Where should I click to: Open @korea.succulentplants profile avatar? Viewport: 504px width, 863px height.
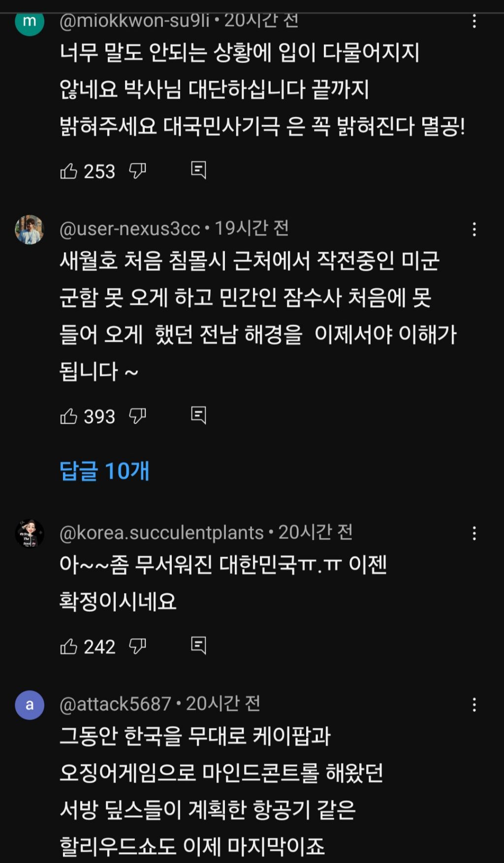[x=30, y=533]
